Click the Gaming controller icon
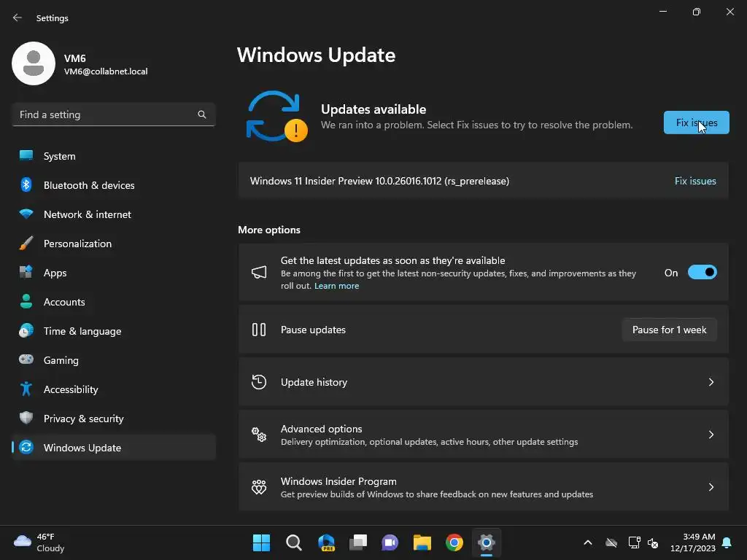747x560 pixels. click(x=26, y=359)
